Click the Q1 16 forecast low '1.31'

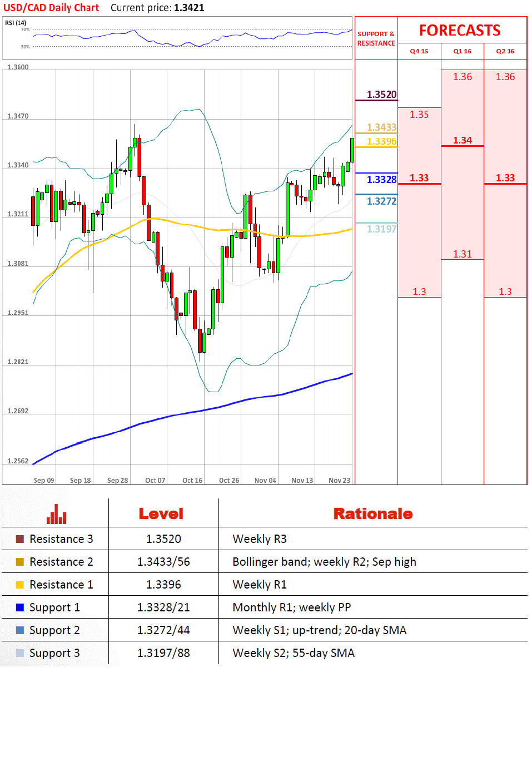coord(463,254)
